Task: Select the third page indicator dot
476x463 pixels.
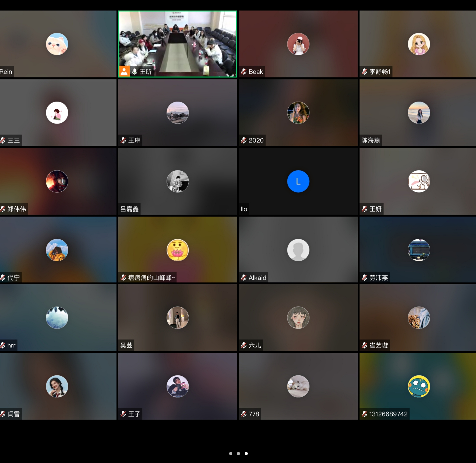Action: click(246, 454)
